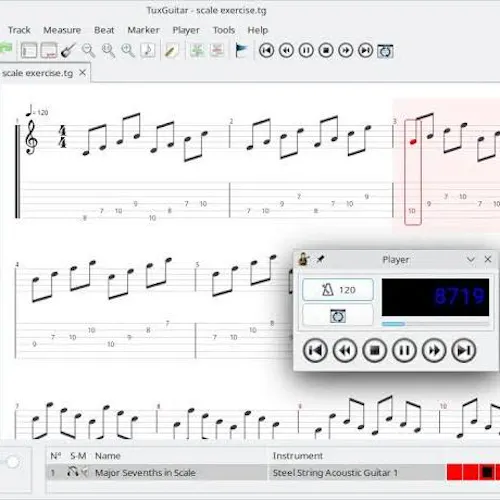Click the round slider knob at bottom-left
Screen dimensions: 500x500
[13, 462]
